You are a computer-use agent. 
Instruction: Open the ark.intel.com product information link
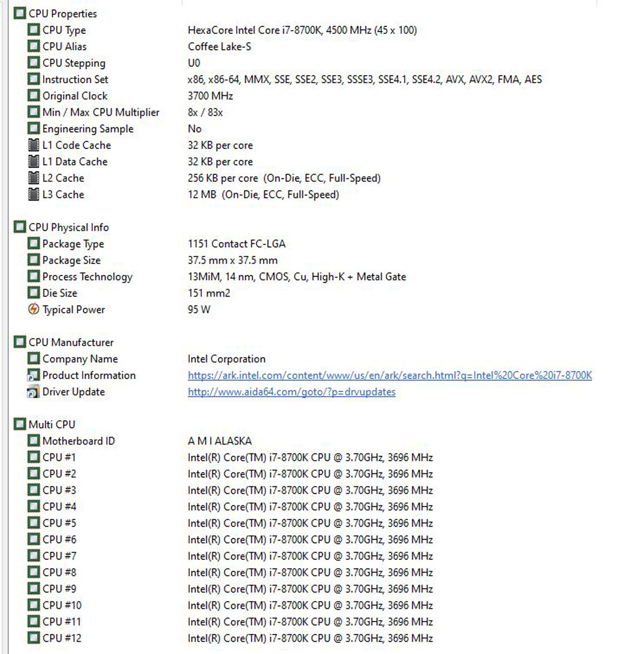[390, 375]
